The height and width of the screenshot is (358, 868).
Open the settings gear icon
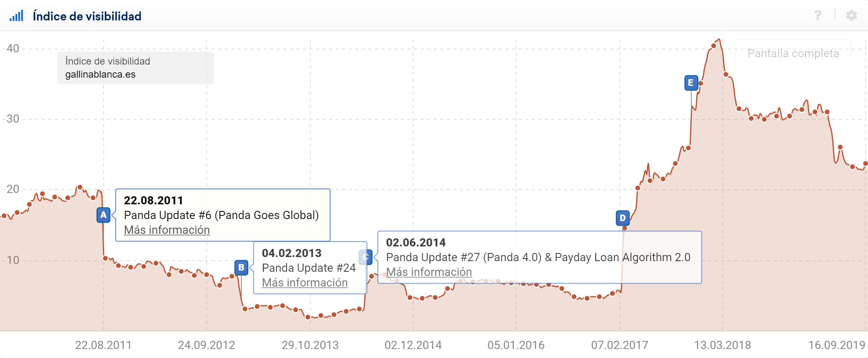[851, 16]
